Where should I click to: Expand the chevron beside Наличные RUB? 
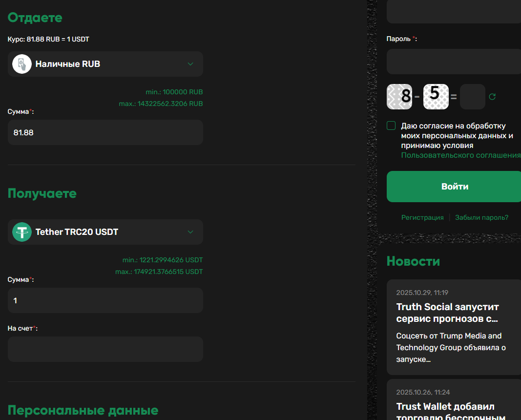pos(190,64)
